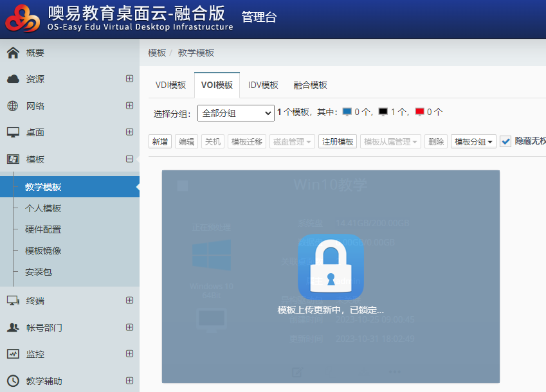Switch to the VDI模板 tab
This screenshot has width=546, height=392.
(170, 85)
